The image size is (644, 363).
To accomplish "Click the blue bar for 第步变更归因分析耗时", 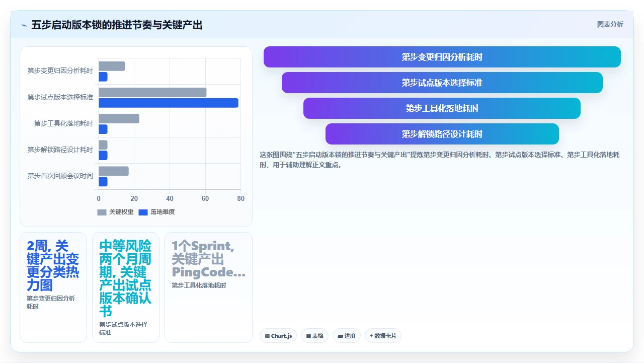I will pos(103,77).
